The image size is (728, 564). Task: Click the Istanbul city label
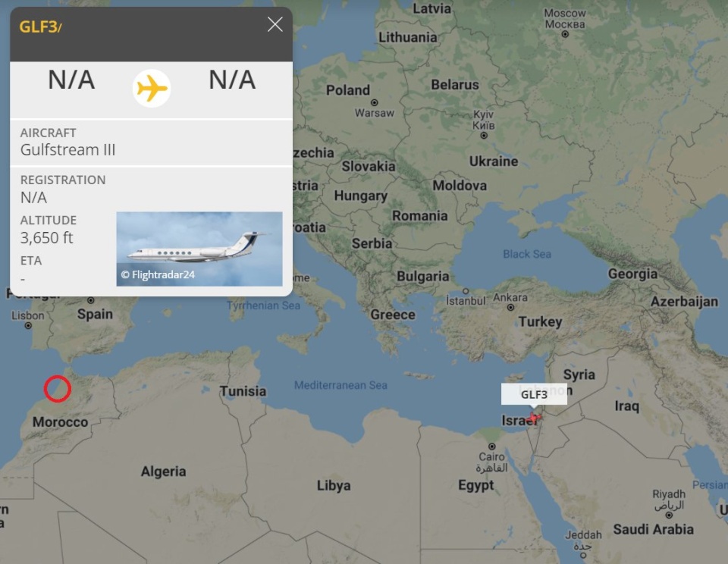466,300
